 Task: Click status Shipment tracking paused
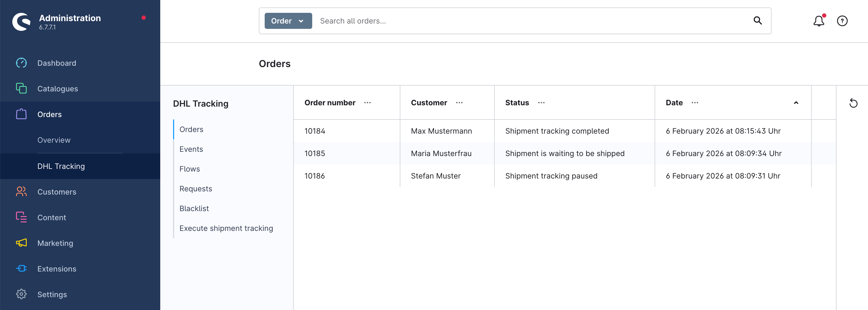pos(551,176)
